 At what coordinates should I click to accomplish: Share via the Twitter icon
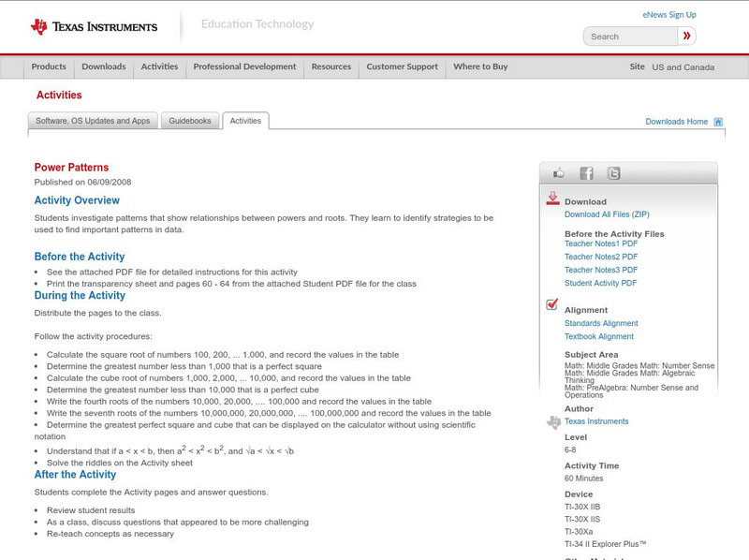pos(613,173)
